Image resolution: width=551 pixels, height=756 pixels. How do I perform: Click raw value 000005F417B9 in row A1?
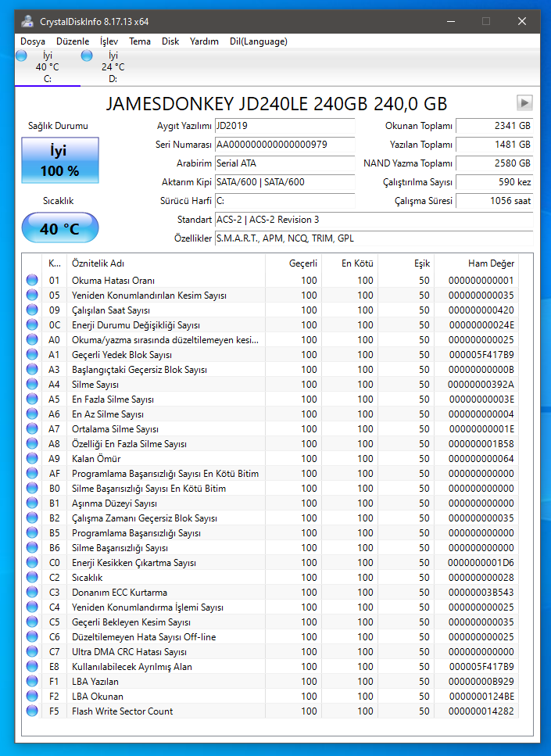click(481, 355)
